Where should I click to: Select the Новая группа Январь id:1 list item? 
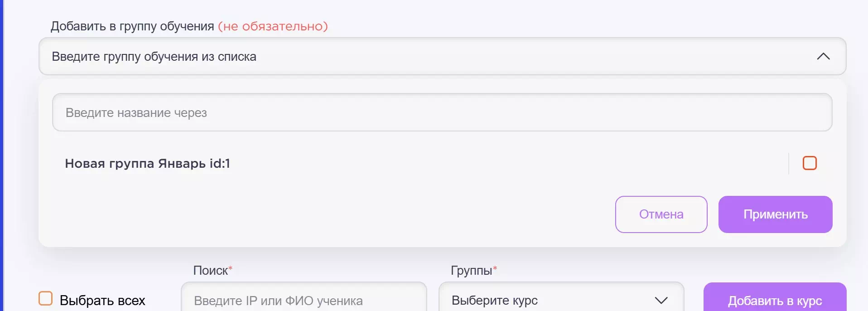[x=148, y=163]
